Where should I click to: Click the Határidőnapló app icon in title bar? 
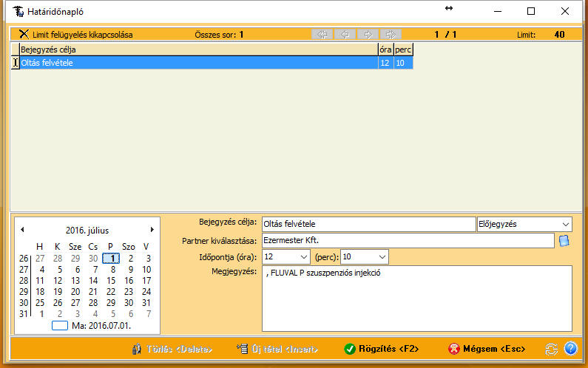18,11
